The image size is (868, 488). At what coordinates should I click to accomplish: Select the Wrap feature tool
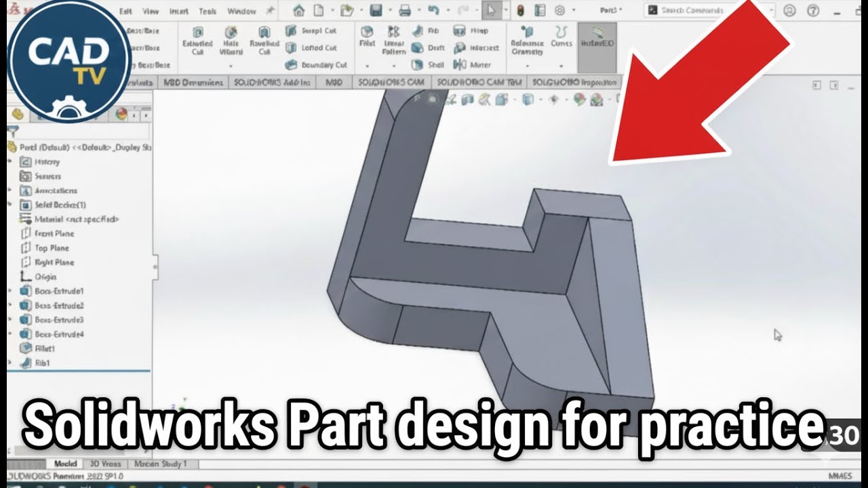[471, 30]
